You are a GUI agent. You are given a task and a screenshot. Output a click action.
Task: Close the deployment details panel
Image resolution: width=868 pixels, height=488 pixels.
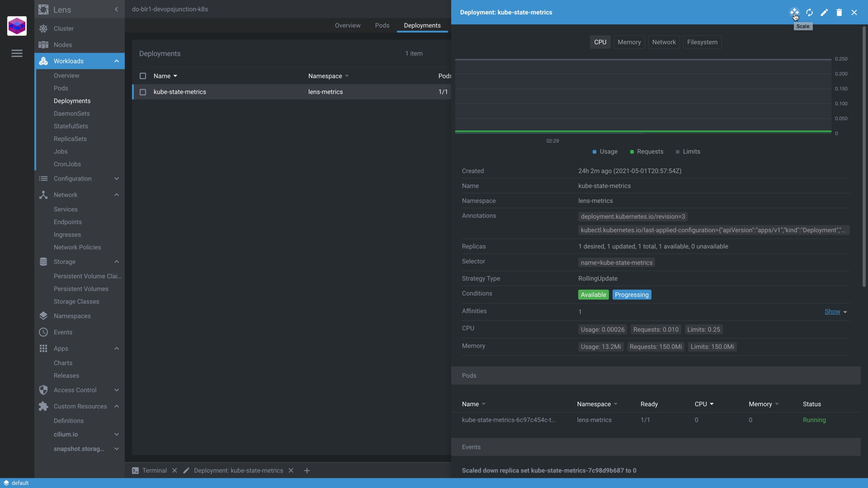click(854, 12)
